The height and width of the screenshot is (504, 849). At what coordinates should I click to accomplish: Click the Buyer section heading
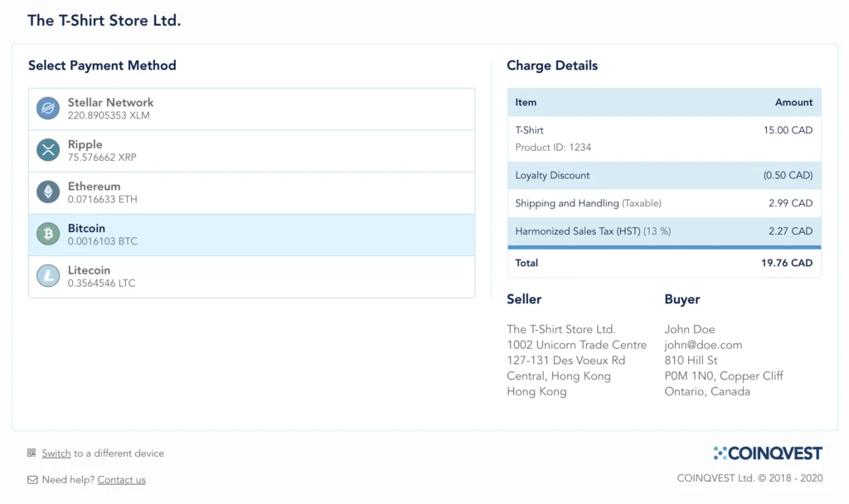[682, 299]
